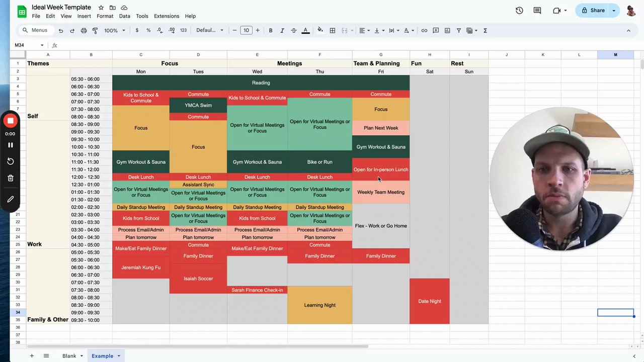
Task: Open the text color picker
Action: tap(305, 31)
